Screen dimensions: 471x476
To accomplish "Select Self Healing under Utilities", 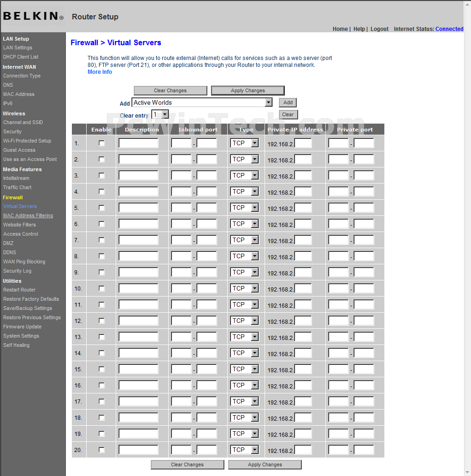I will coord(17,345).
